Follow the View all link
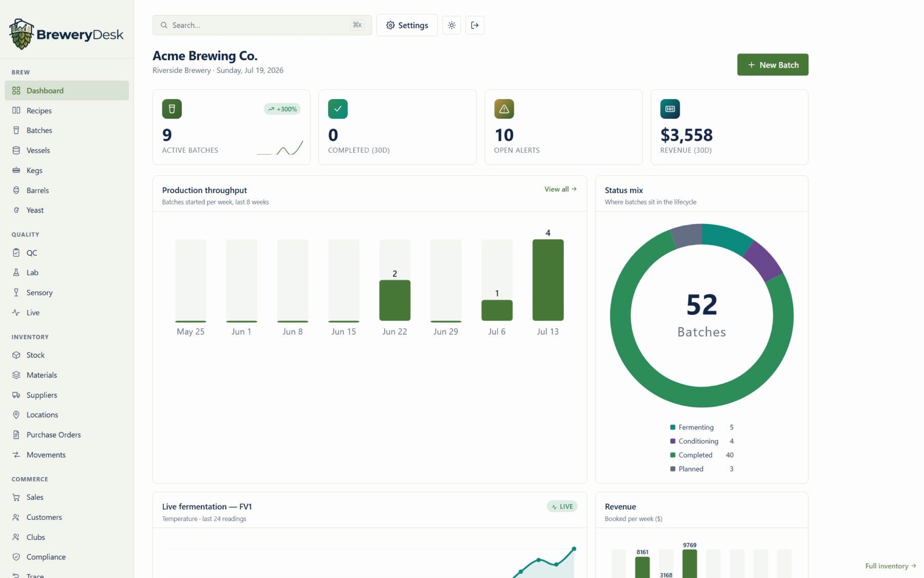The width and height of the screenshot is (924, 578). point(561,189)
